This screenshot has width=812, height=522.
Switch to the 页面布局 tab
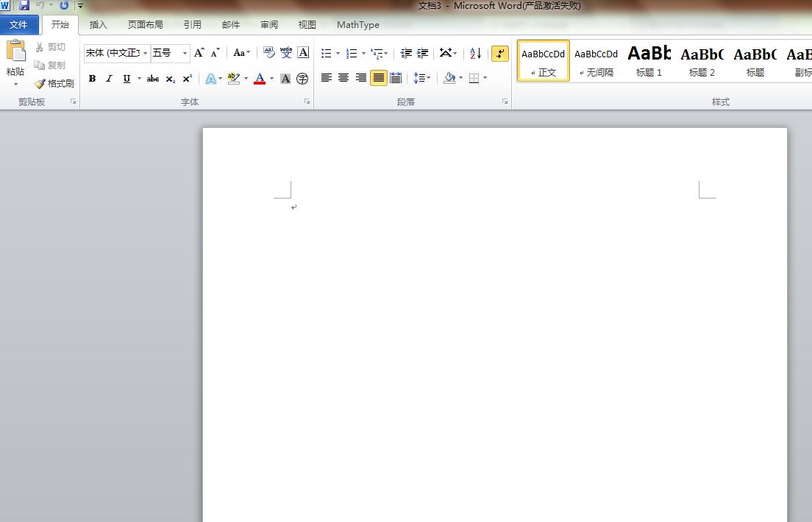(x=145, y=24)
